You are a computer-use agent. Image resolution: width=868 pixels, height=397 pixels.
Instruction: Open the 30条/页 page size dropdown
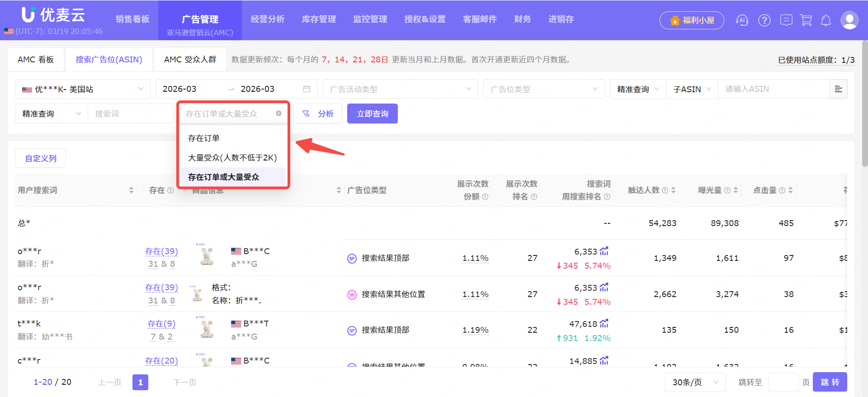tap(695, 382)
